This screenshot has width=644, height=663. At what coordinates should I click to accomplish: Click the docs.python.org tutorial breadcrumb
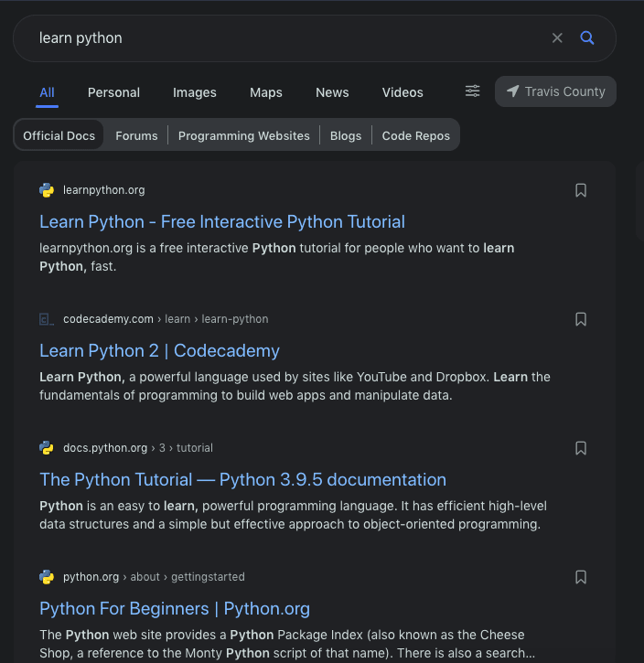point(138,448)
